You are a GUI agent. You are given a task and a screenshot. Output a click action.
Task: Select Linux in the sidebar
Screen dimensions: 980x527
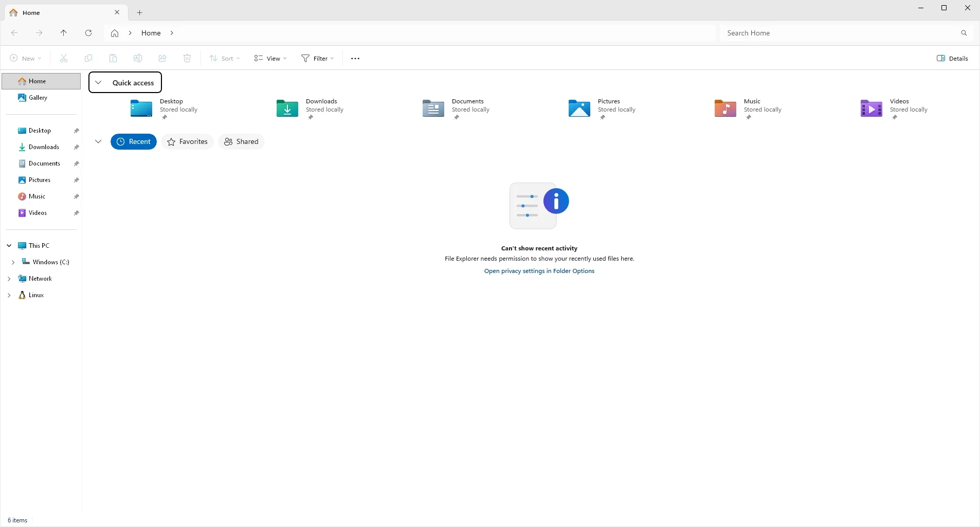click(x=36, y=295)
